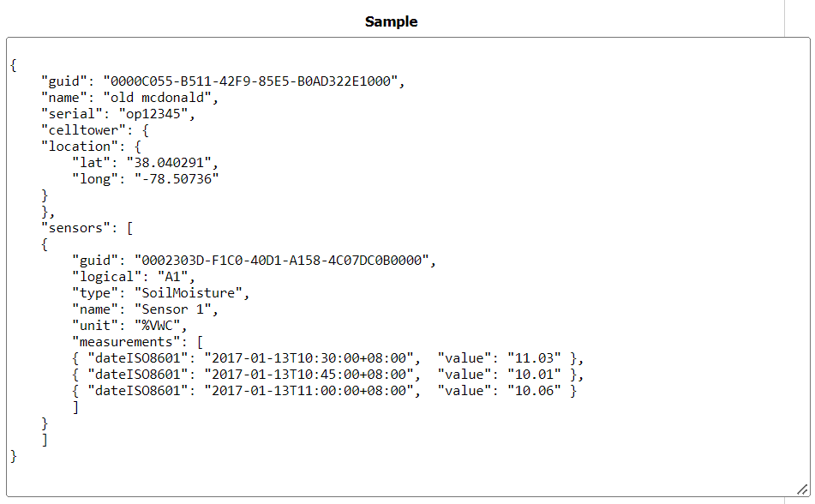The width and height of the screenshot is (815, 504).
Task: Click the textarea resize handle corner
Action: point(801,488)
